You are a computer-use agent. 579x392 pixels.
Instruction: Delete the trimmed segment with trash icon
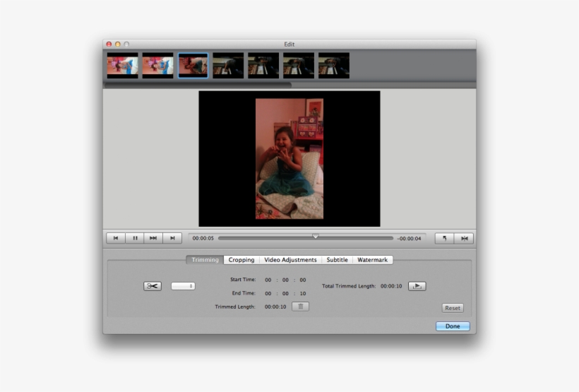[301, 307]
